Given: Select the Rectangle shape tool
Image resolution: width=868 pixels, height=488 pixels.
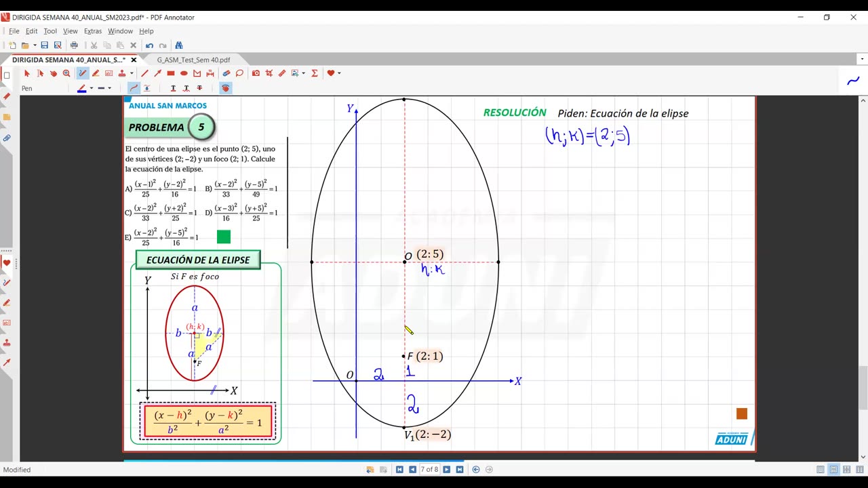Looking at the screenshot, I should [171, 73].
